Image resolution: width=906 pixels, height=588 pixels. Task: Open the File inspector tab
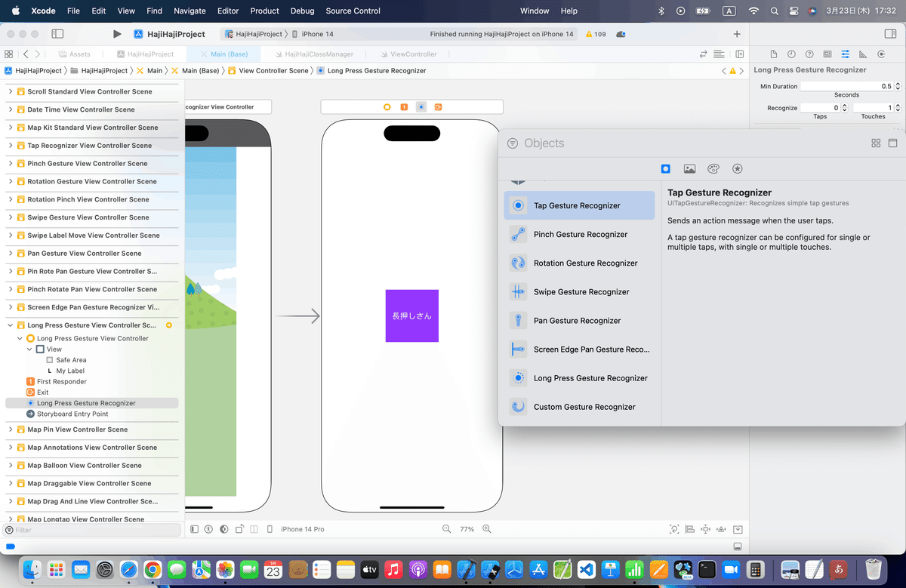coord(773,54)
